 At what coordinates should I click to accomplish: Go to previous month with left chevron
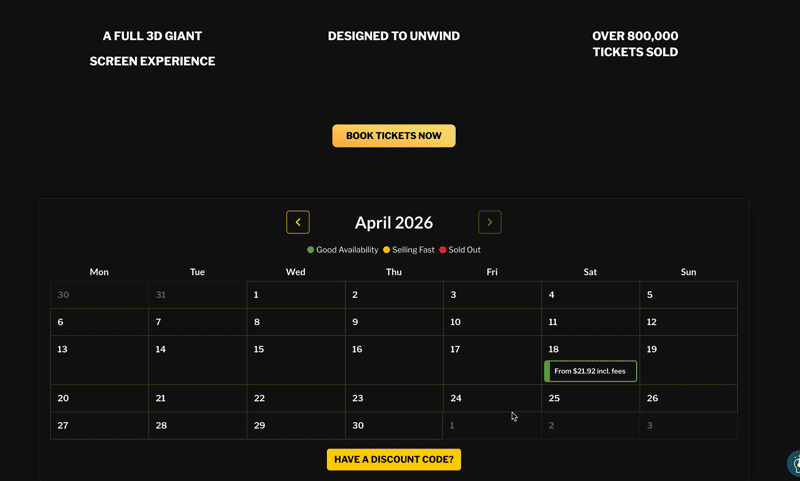297,222
